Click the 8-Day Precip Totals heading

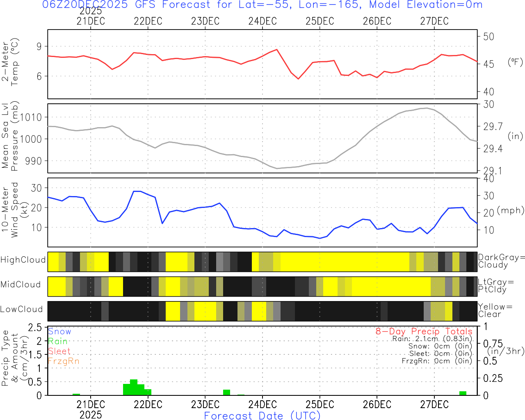[424, 331]
